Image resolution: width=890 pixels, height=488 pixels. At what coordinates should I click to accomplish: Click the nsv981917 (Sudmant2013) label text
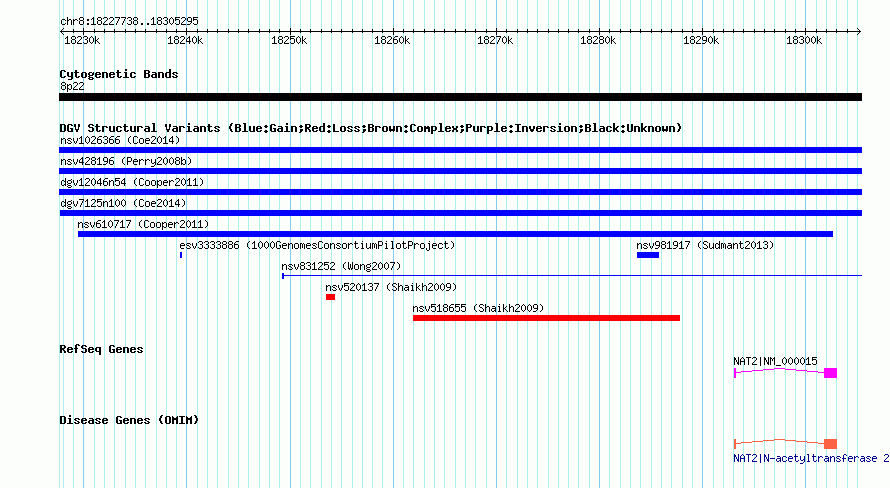[705, 245]
